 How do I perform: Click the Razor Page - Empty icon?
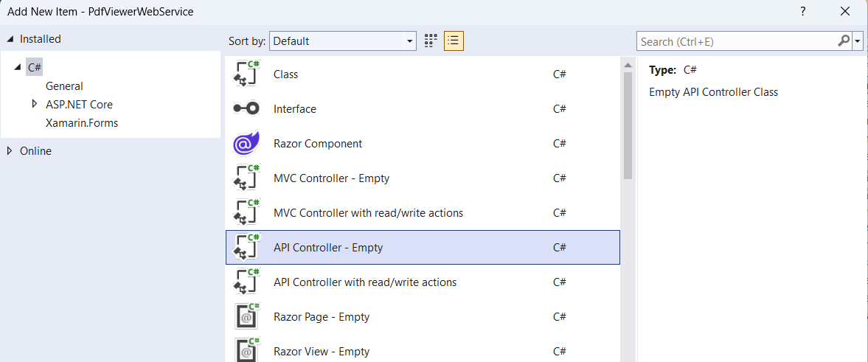click(246, 317)
